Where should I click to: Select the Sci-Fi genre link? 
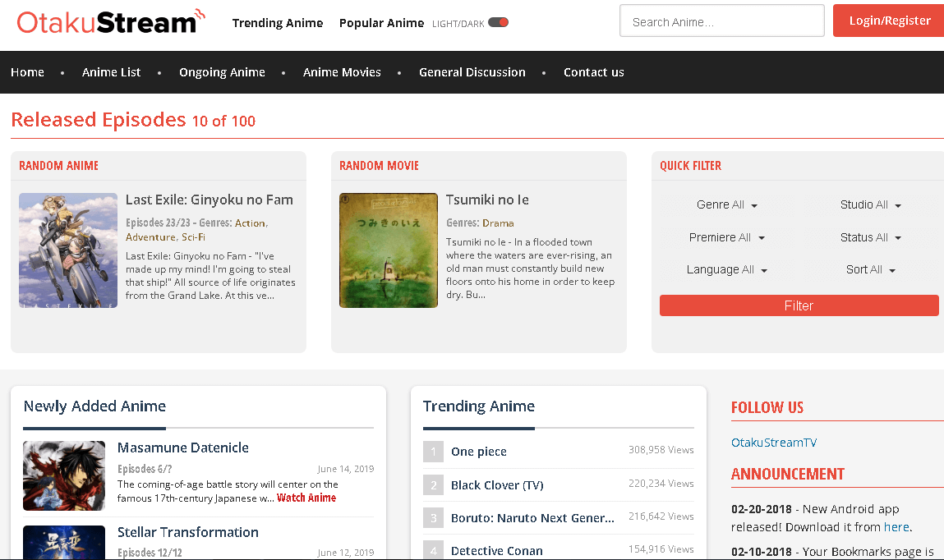[x=193, y=237]
